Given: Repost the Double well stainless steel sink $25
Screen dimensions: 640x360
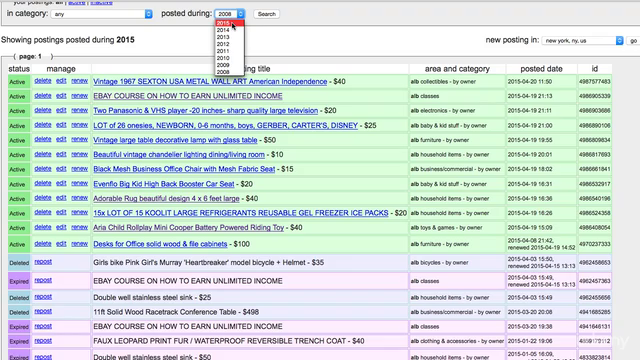Looking at the screenshot, I should pyautogui.click(x=43, y=297).
